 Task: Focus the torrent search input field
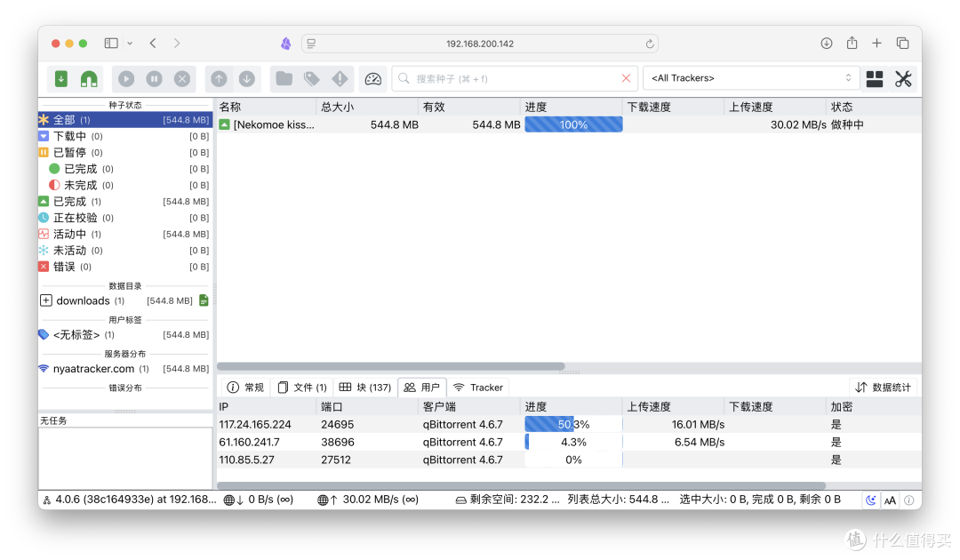click(x=515, y=78)
